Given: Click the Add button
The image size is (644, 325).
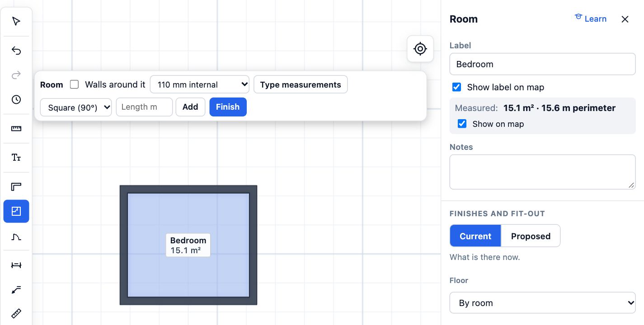Looking at the screenshot, I should click(x=190, y=107).
